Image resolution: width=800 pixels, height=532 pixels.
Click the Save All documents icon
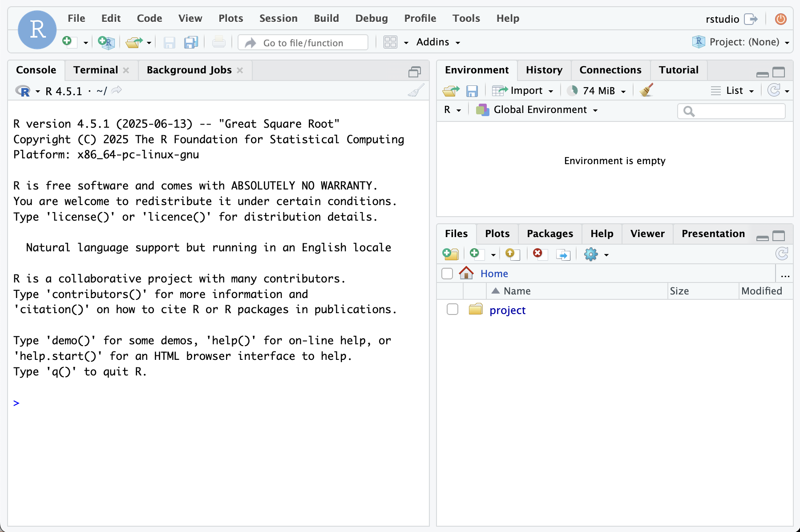click(191, 42)
